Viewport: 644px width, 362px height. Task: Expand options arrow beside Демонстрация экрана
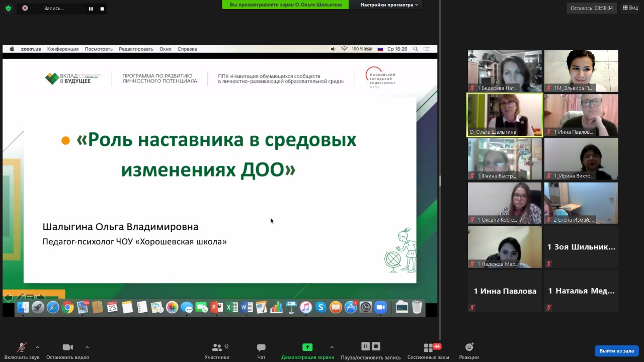(x=332, y=347)
